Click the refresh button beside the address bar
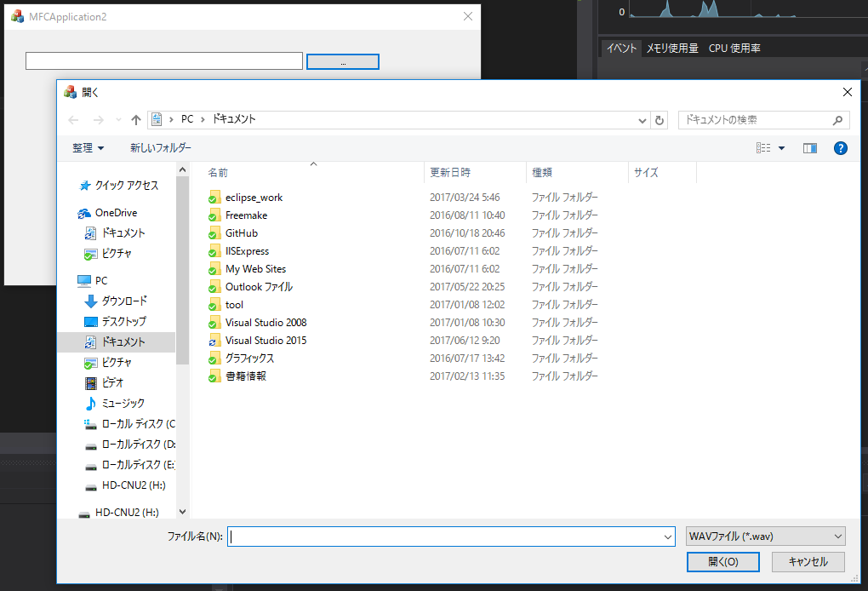This screenshot has height=591, width=868. 660,120
